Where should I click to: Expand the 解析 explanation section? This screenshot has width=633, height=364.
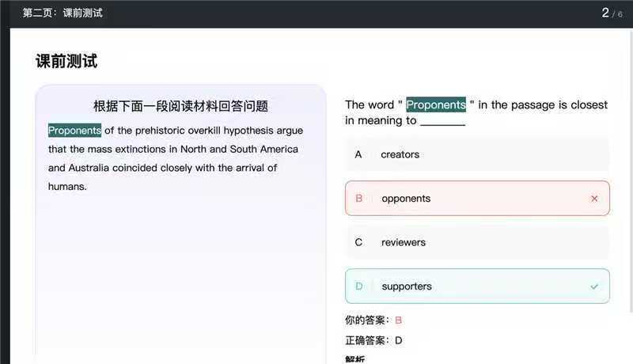point(355,360)
